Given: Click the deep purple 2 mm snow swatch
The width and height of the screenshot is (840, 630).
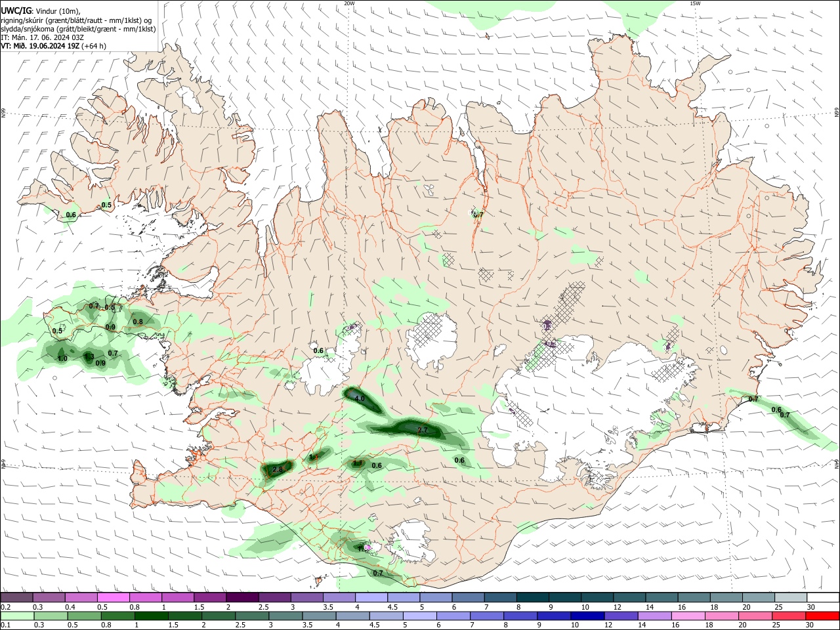Looking at the screenshot, I should (x=242, y=598).
